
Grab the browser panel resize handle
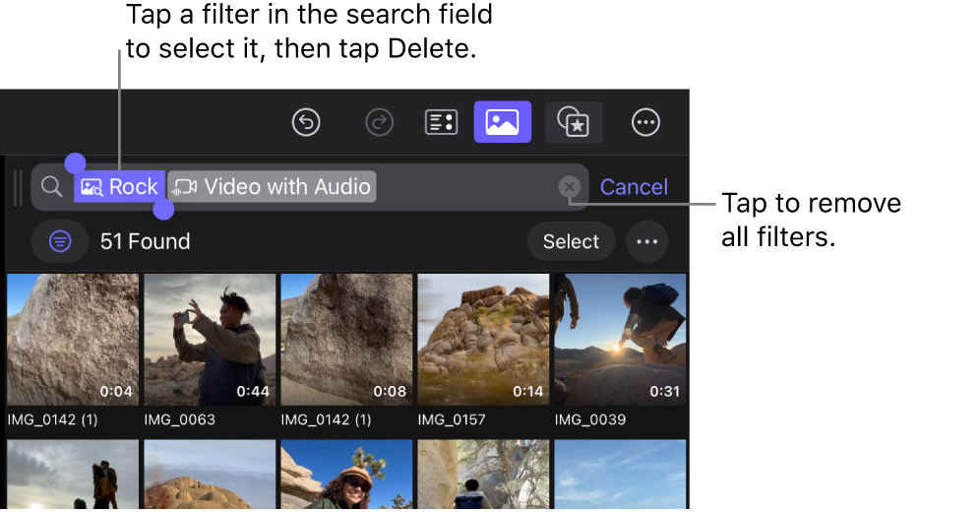(18, 187)
